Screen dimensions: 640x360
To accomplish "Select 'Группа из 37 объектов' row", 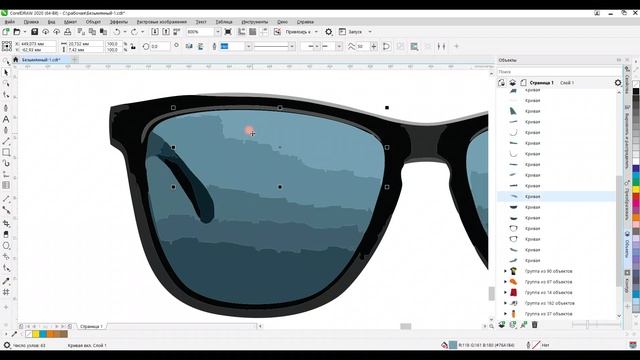I will point(556,313).
